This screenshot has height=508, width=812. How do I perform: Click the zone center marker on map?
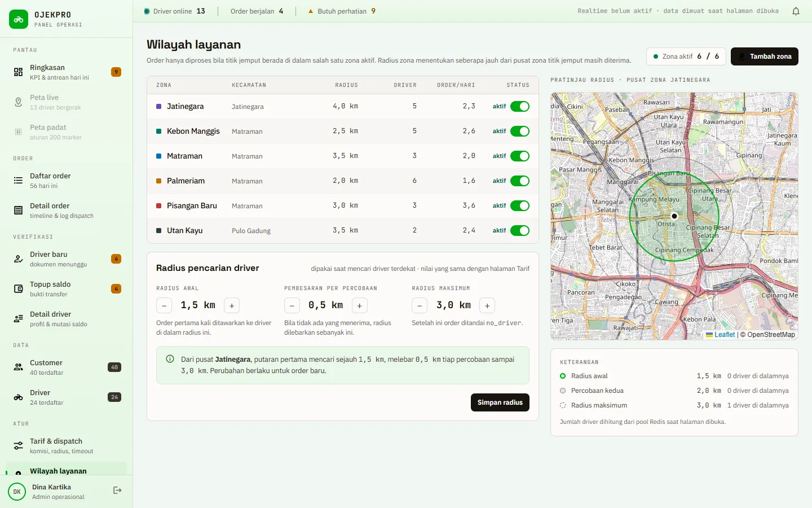tap(674, 216)
